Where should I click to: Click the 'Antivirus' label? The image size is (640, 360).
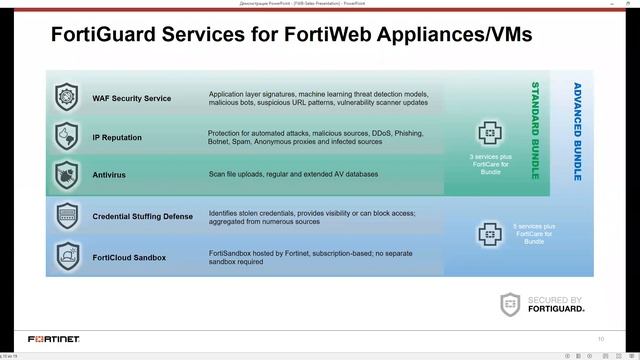pos(109,175)
